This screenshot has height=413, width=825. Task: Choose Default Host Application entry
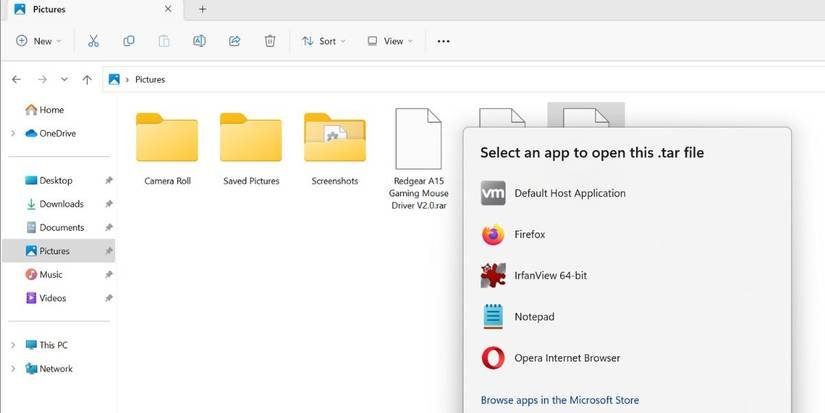(569, 193)
